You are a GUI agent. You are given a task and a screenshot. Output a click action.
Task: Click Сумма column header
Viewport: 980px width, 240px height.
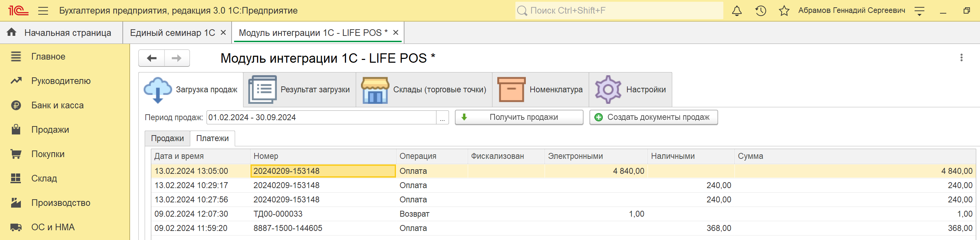(855, 156)
